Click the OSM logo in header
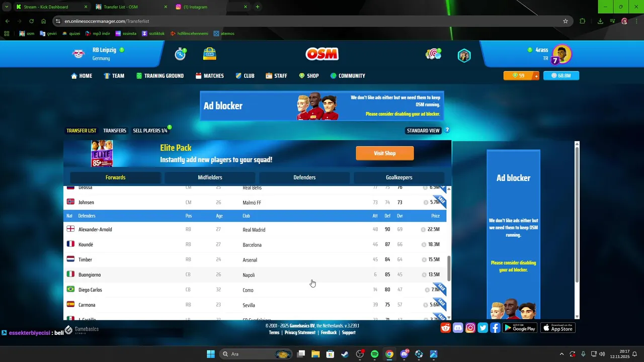This screenshot has height=362, width=644. [322, 54]
